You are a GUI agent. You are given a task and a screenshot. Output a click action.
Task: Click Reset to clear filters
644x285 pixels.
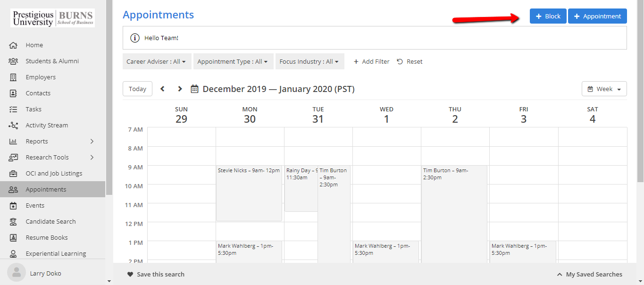[410, 62]
